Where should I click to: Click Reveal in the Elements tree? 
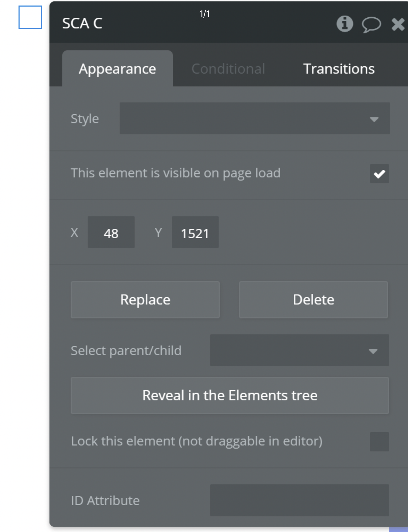(x=230, y=395)
